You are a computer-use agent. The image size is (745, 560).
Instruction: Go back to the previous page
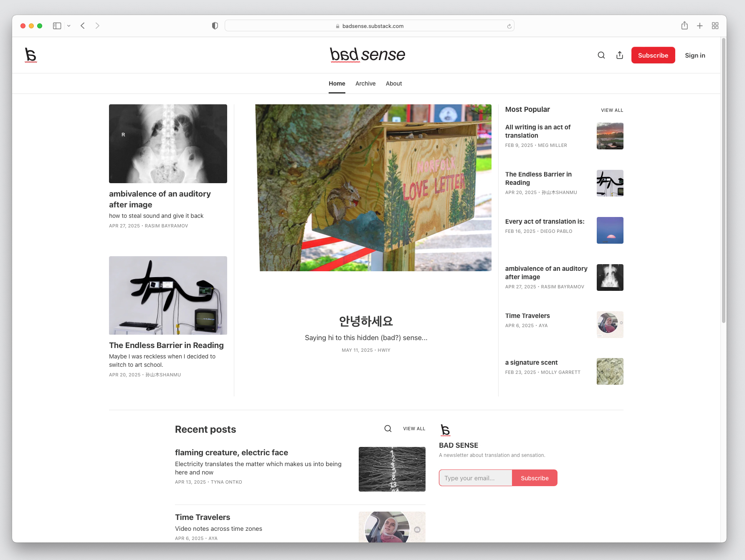coord(83,26)
